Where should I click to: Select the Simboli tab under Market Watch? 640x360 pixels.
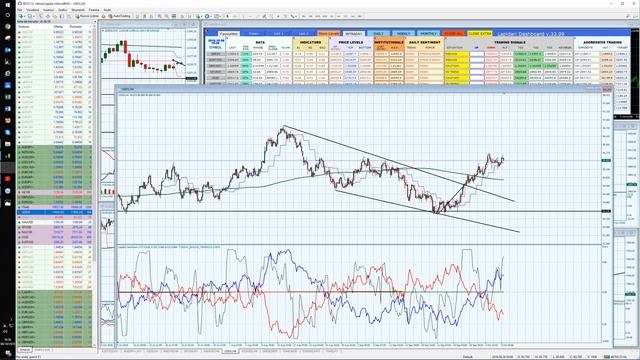click(25, 350)
